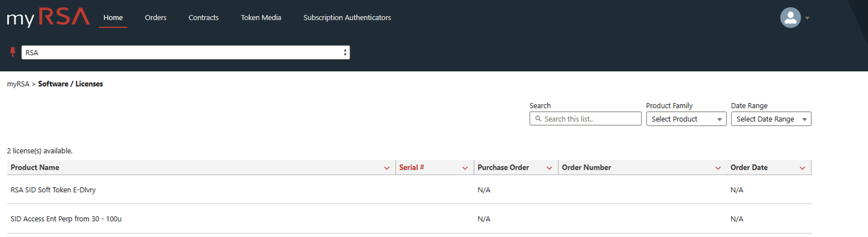The width and height of the screenshot is (868, 237).
Task: Click N/A purchase order for SID Access Ent Perp
Action: pos(484,219)
